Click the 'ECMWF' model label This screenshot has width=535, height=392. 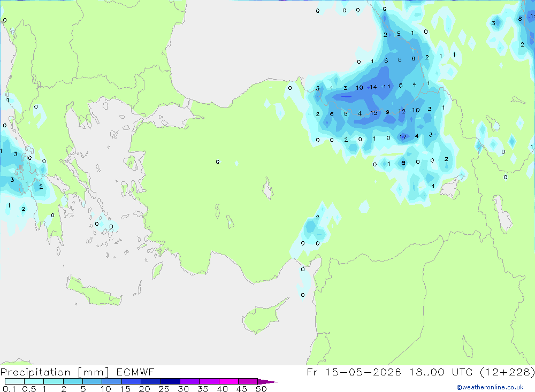tap(135, 372)
